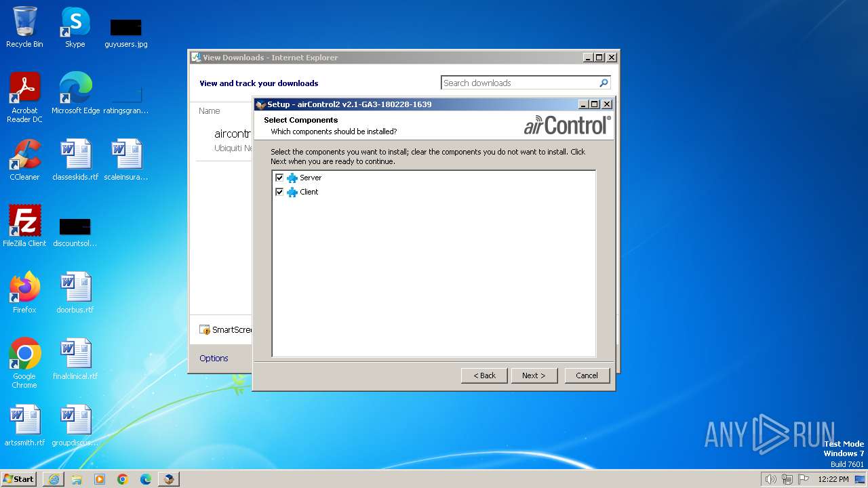868x488 pixels.
Task: Click the Server puzzle-piece icon
Action: point(292,178)
